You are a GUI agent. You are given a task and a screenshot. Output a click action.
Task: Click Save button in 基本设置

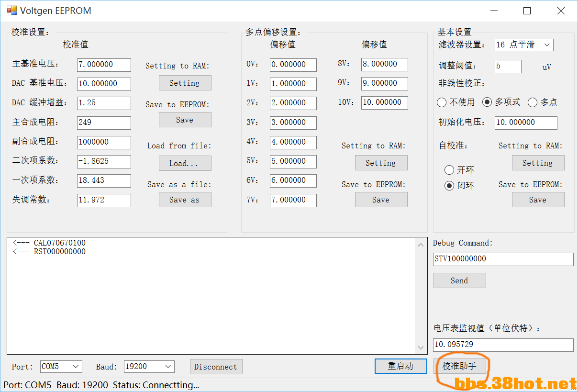pyautogui.click(x=538, y=200)
